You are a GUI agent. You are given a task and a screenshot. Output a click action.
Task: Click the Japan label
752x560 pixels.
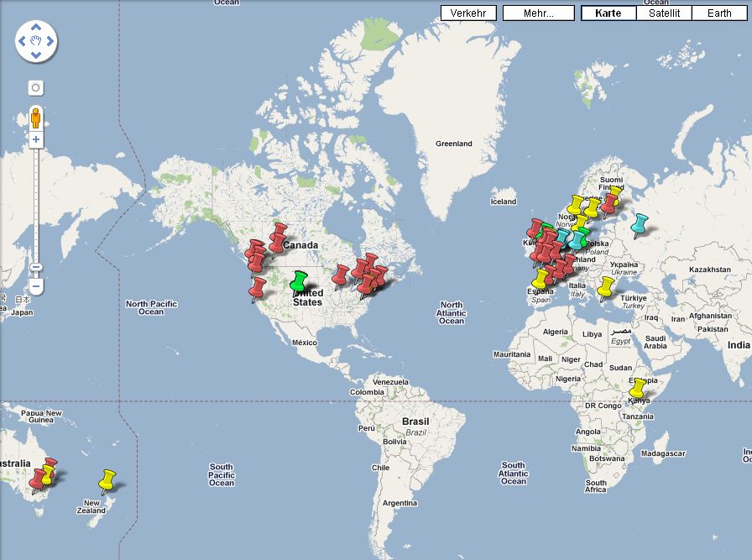pyautogui.click(x=22, y=312)
